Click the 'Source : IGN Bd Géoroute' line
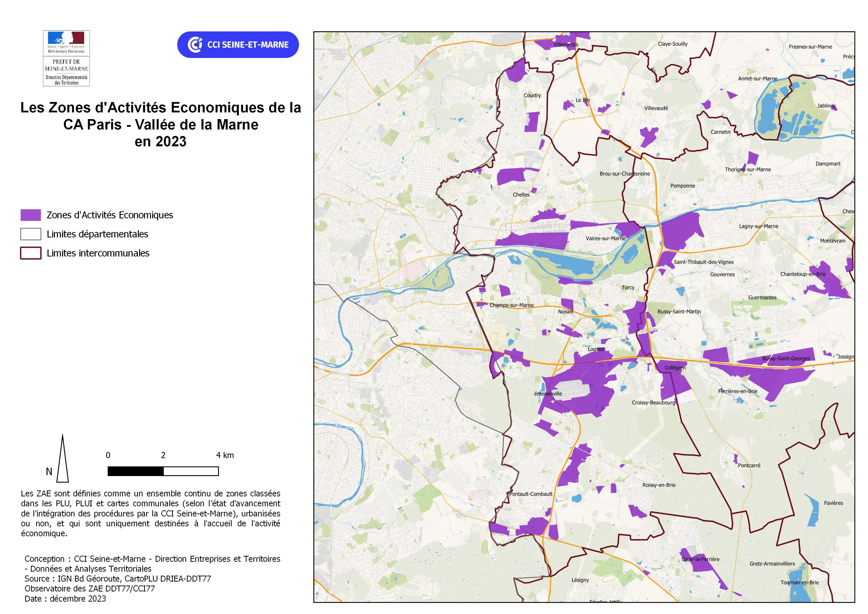The height and width of the screenshot is (614, 868). 118,579
